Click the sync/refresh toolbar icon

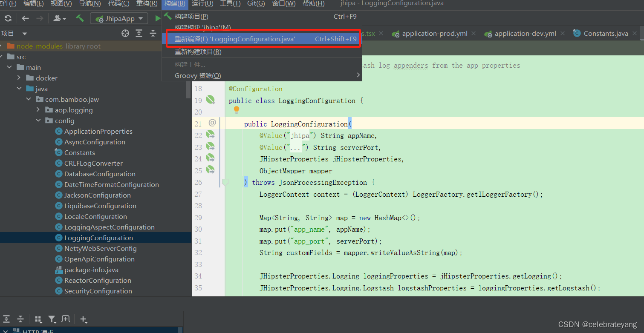pyautogui.click(x=8, y=18)
